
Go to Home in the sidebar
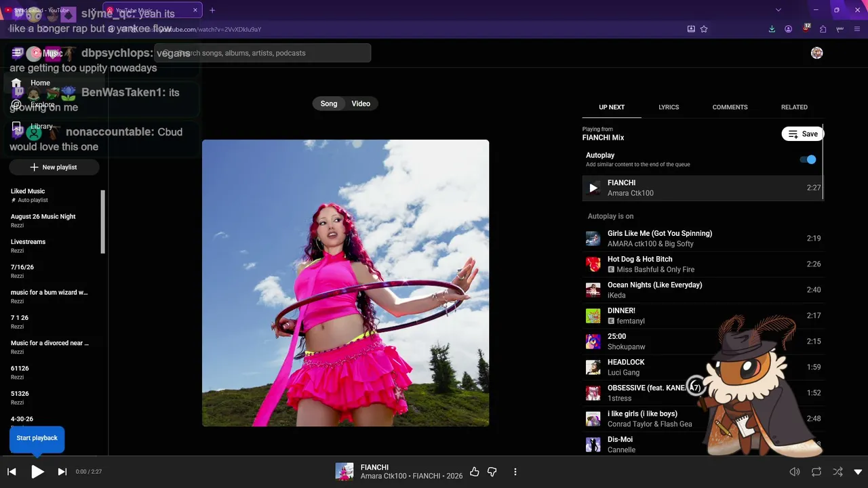pos(54,83)
